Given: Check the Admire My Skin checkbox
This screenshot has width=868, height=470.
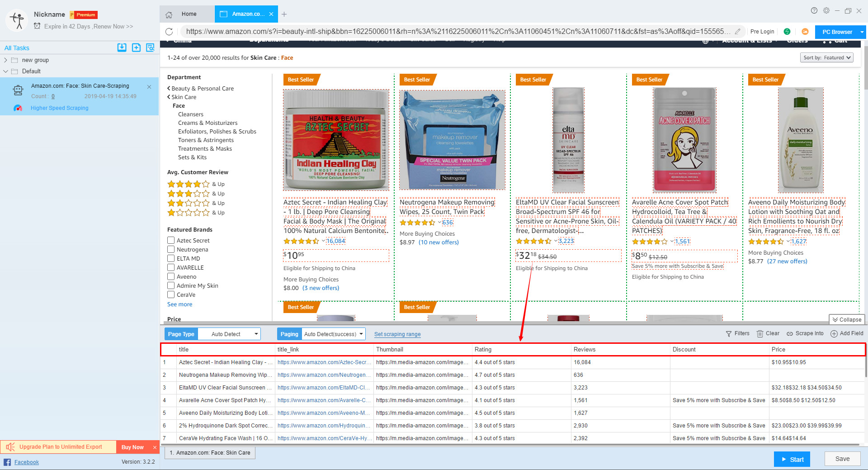Looking at the screenshot, I should 171,285.
